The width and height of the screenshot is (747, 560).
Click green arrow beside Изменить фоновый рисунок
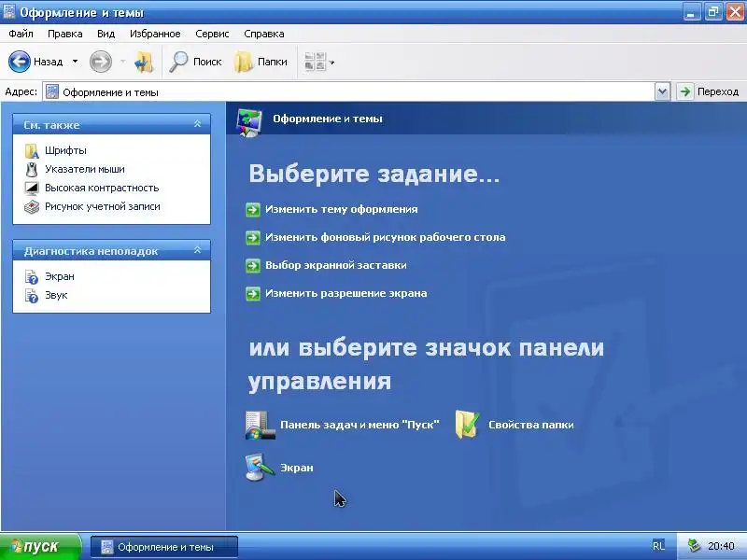[253, 238]
